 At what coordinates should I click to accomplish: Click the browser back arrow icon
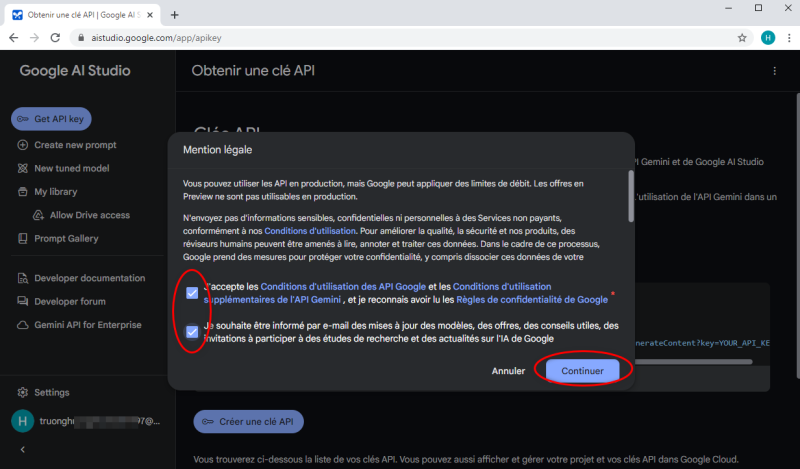(x=14, y=38)
